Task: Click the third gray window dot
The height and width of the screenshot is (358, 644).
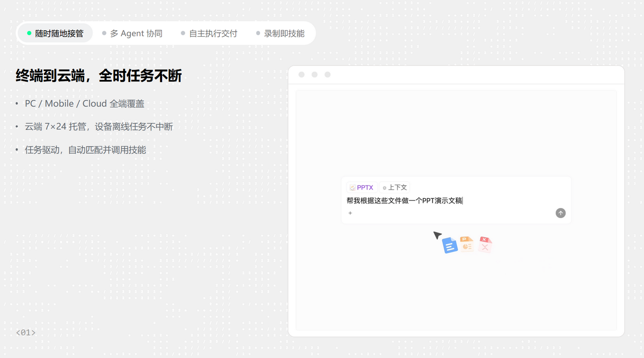Action: [x=328, y=75]
